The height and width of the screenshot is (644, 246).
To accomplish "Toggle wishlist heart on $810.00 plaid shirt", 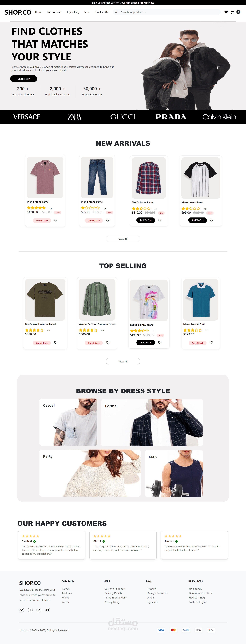I will click(x=160, y=220).
